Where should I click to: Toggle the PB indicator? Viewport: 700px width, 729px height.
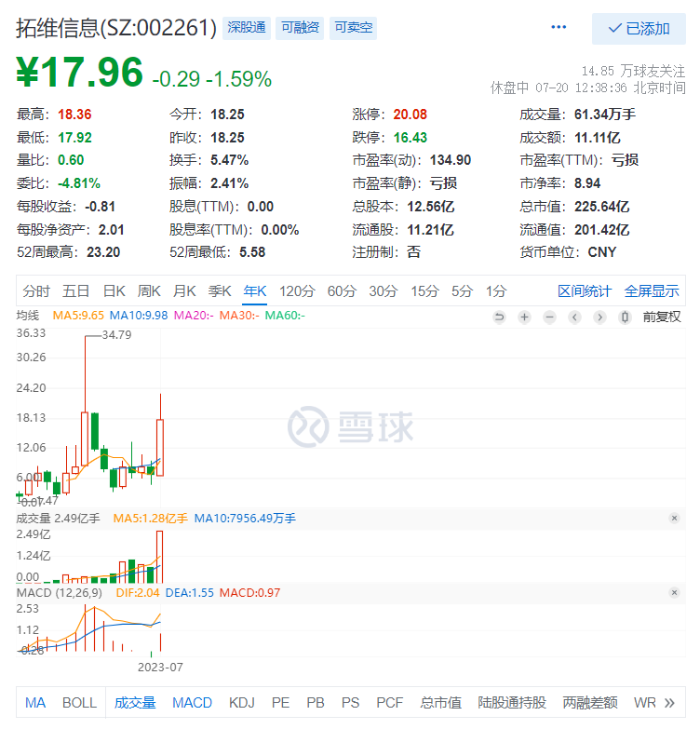[316, 703]
